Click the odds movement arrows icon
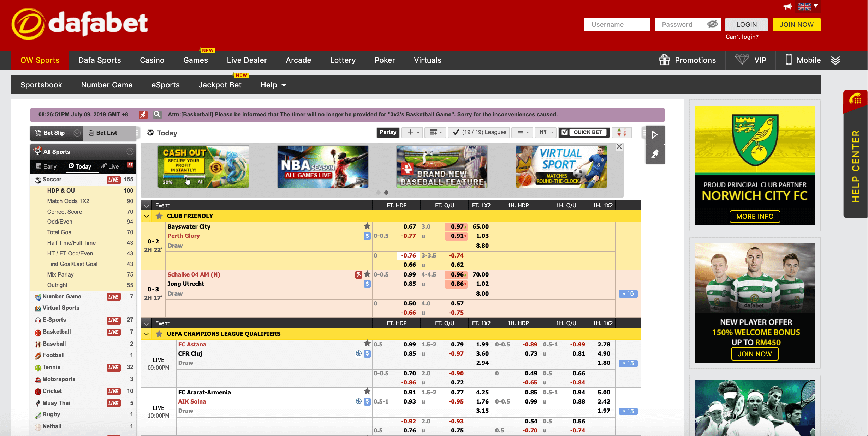868x436 pixels. coord(622,133)
